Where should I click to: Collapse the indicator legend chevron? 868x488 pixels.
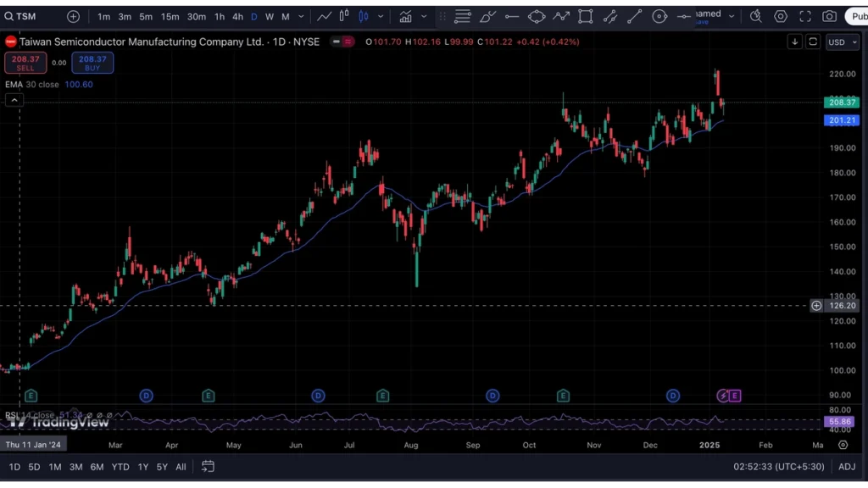coord(14,100)
